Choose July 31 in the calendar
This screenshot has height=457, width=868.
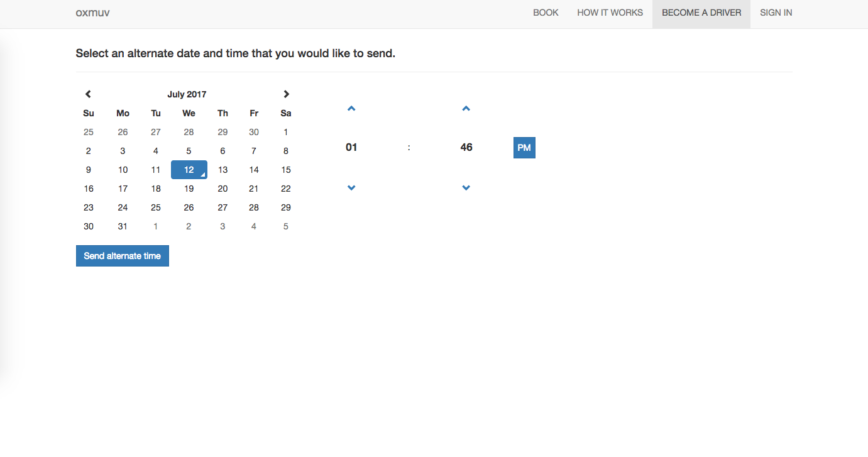[123, 226]
